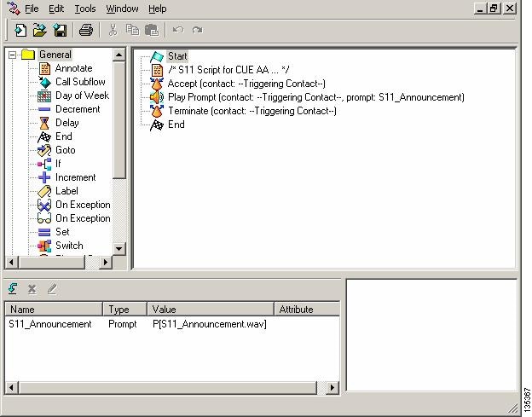
Task: Click the Copy toolbar icon
Action: tap(132, 30)
